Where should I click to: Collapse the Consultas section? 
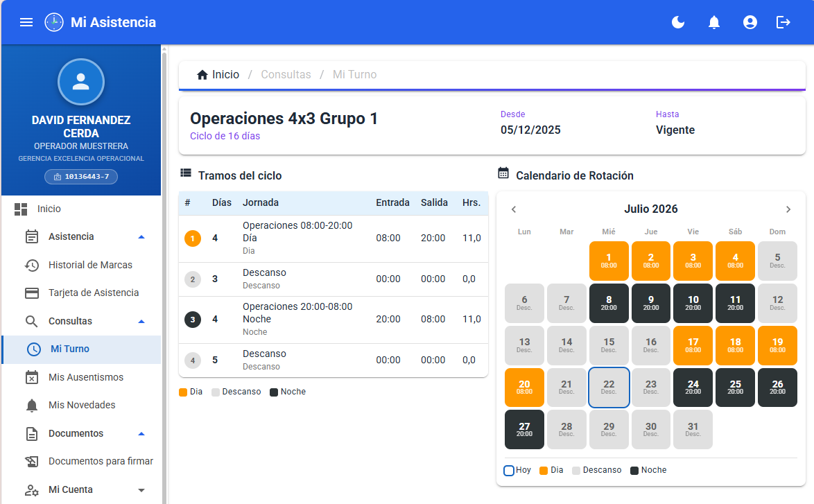click(x=141, y=321)
